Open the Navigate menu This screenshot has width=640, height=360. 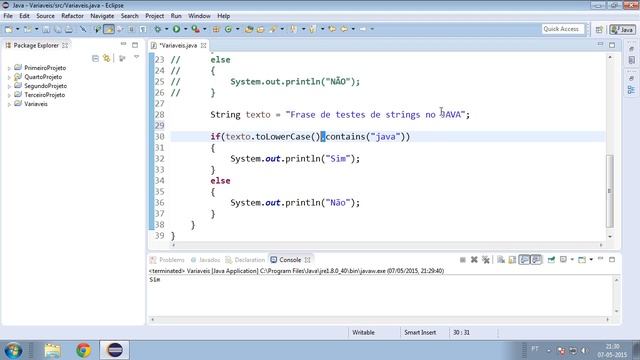[x=102, y=16]
